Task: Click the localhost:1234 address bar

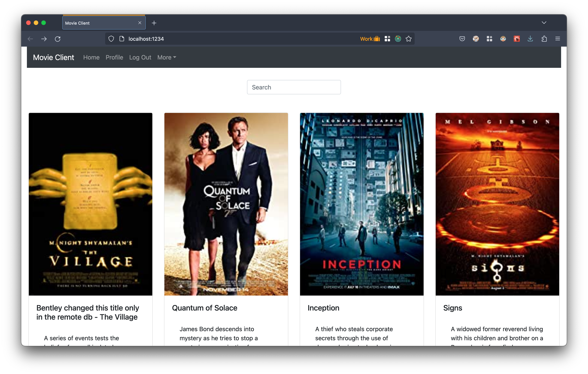Action: (220, 39)
